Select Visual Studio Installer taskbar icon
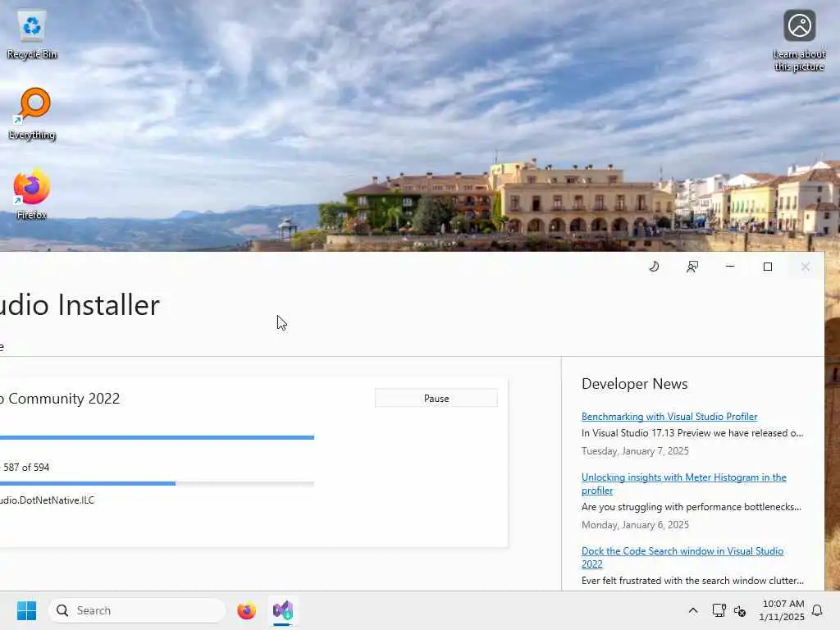 click(x=283, y=610)
